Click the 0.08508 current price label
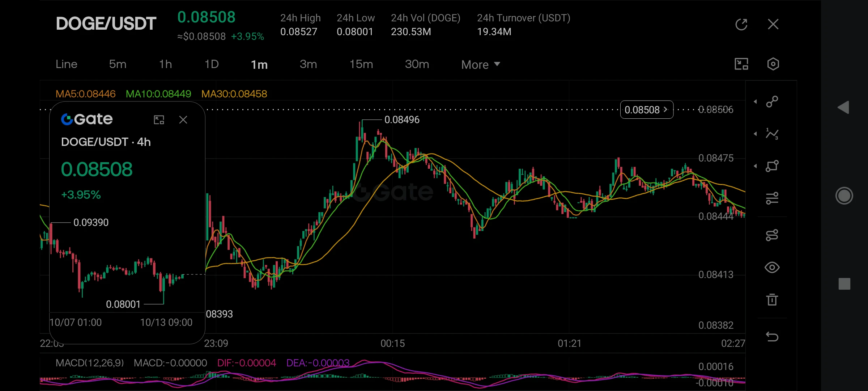The image size is (868, 391). click(x=647, y=110)
